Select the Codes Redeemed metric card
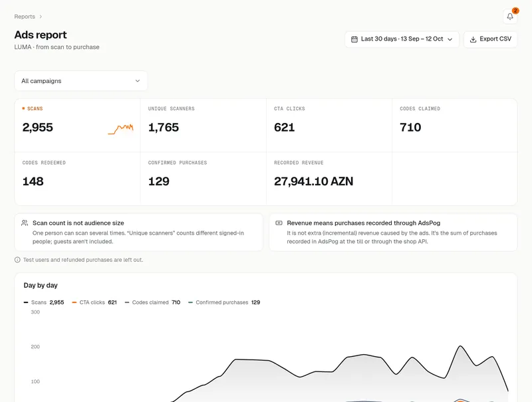The height and width of the screenshot is (402, 532). (77, 179)
